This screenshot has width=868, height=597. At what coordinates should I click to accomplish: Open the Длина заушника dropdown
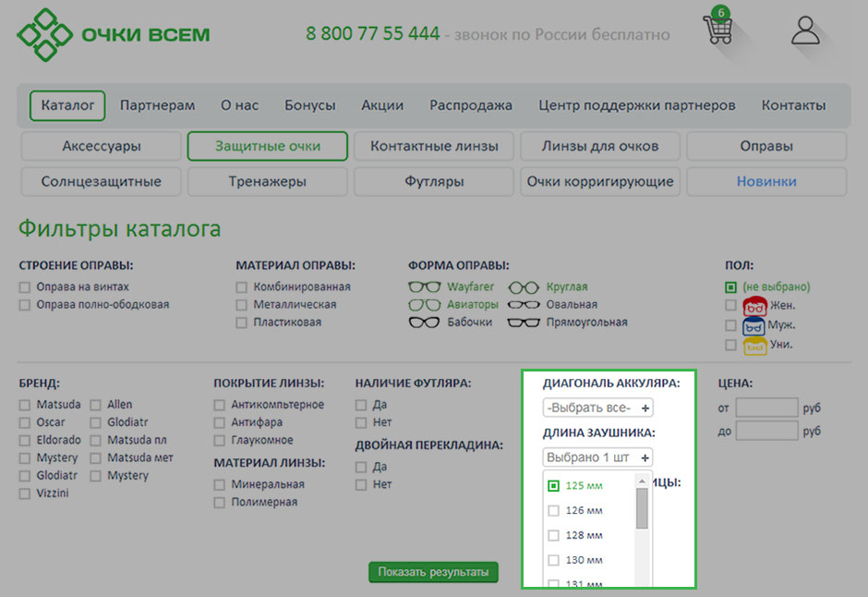[597, 457]
